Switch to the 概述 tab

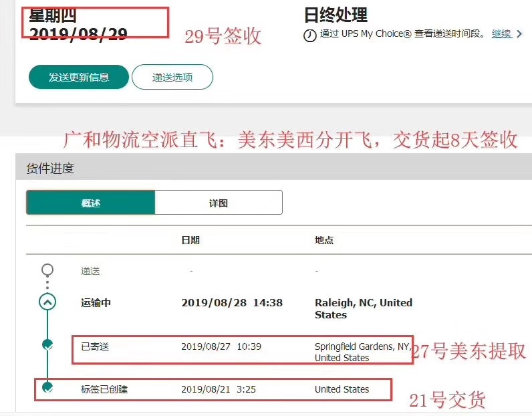[90, 203]
